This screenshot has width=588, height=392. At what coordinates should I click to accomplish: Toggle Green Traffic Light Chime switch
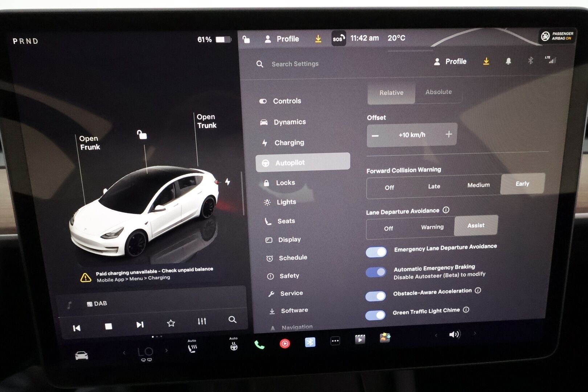(375, 315)
